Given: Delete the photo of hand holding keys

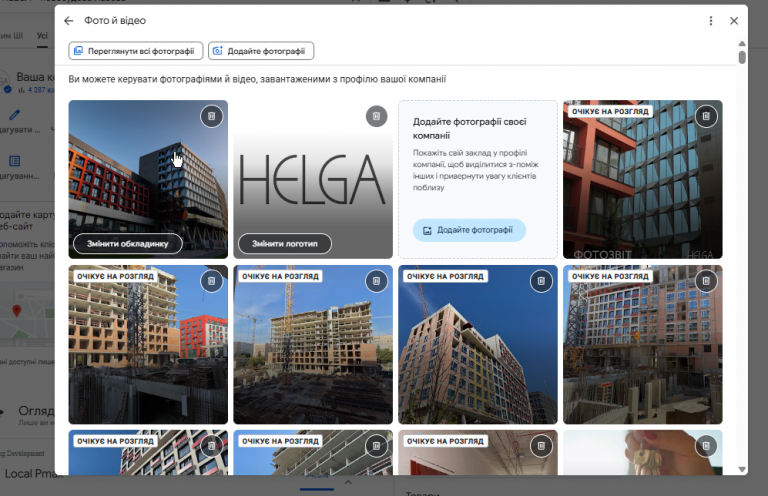Looking at the screenshot, I should pos(706,446).
